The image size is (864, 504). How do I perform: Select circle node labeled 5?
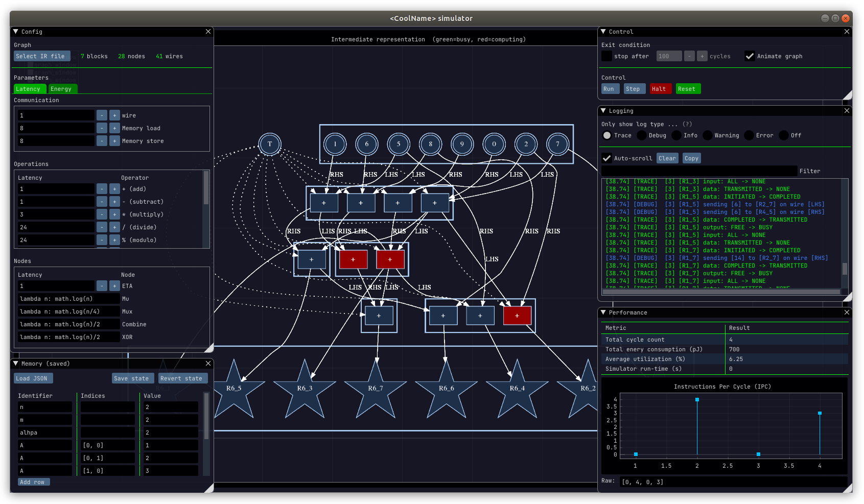pyautogui.click(x=399, y=144)
